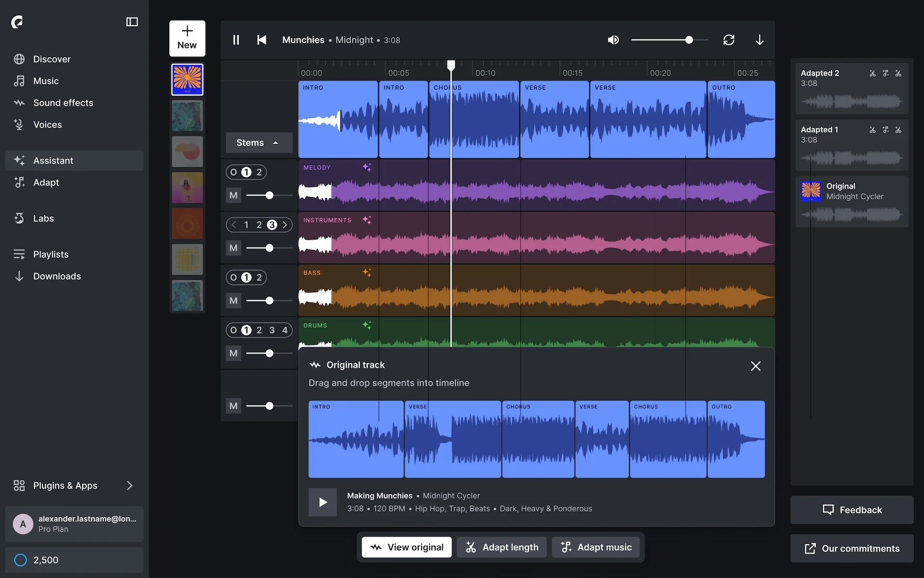The width and height of the screenshot is (924, 578).
Task: Open Assistant from the sidebar
Action: (53, 160)
